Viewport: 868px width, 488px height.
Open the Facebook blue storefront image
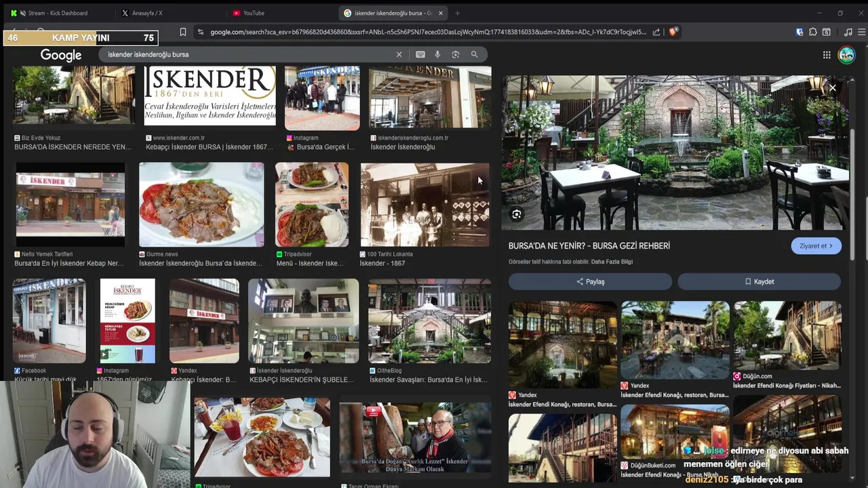coord(50,321)
